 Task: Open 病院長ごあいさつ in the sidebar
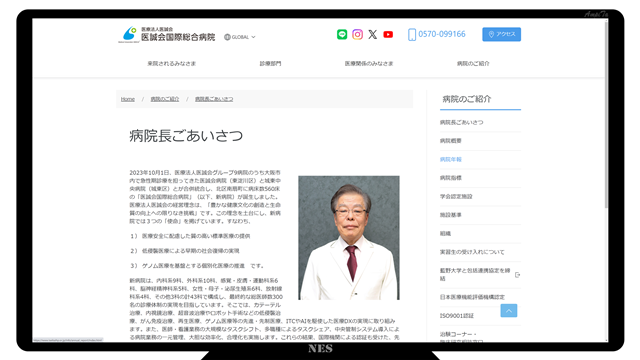click(x=462, y=122)
